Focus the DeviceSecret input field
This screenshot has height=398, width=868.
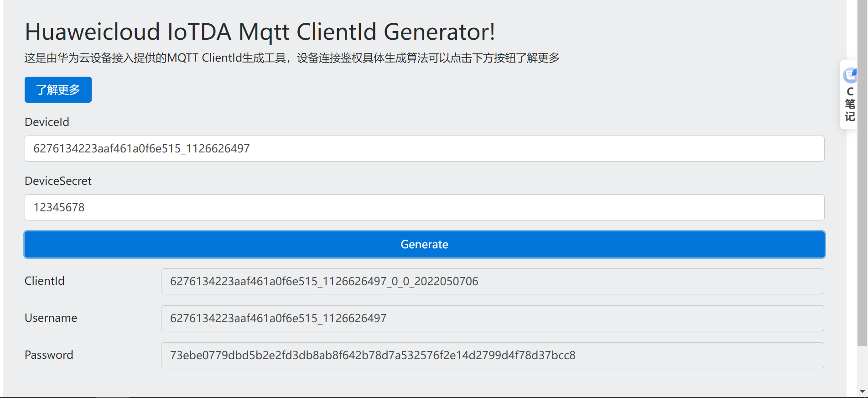point(424,208)
